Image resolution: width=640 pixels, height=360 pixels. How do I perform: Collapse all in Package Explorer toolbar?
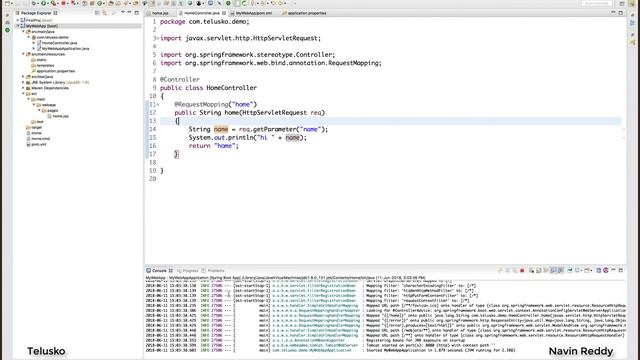[97, 13]
